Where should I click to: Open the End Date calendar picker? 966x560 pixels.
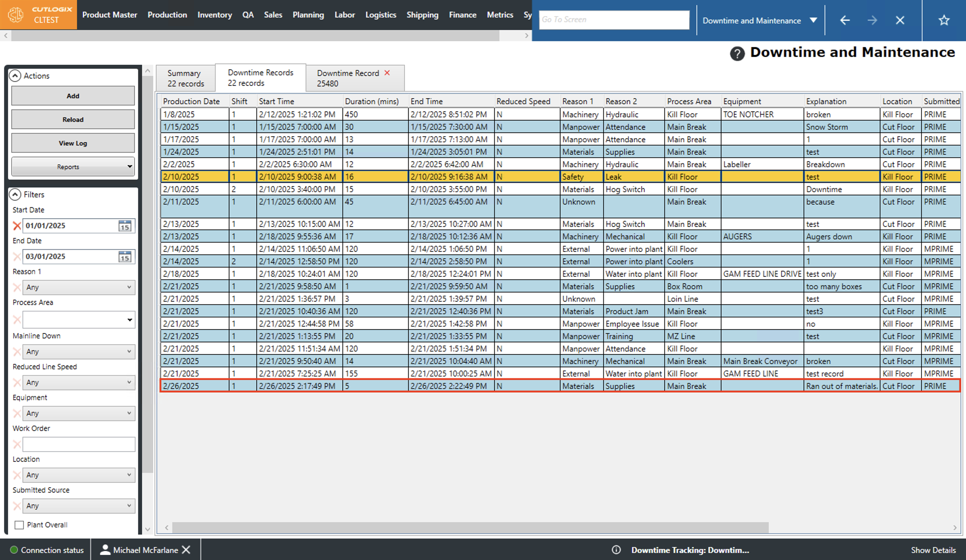click(125, 257)
